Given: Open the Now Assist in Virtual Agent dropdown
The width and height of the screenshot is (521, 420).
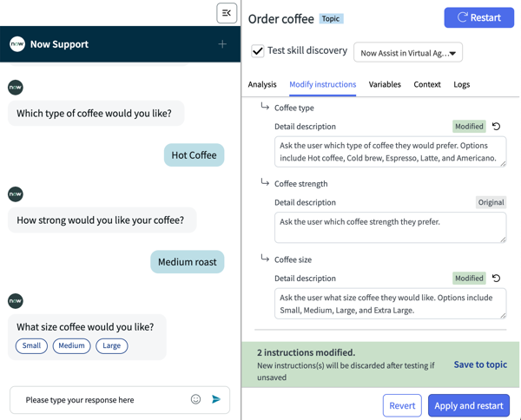Looking at the screenshot, I should point(408,52).
